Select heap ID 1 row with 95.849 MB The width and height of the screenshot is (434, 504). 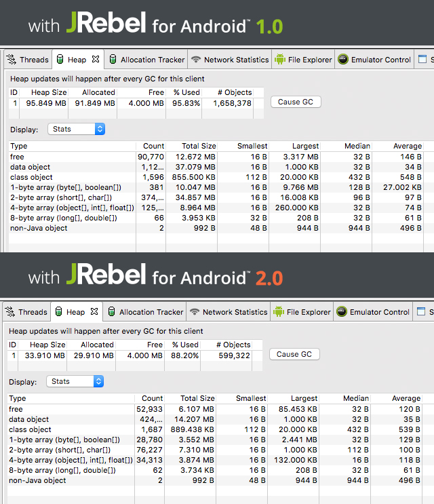pos(136,103)
